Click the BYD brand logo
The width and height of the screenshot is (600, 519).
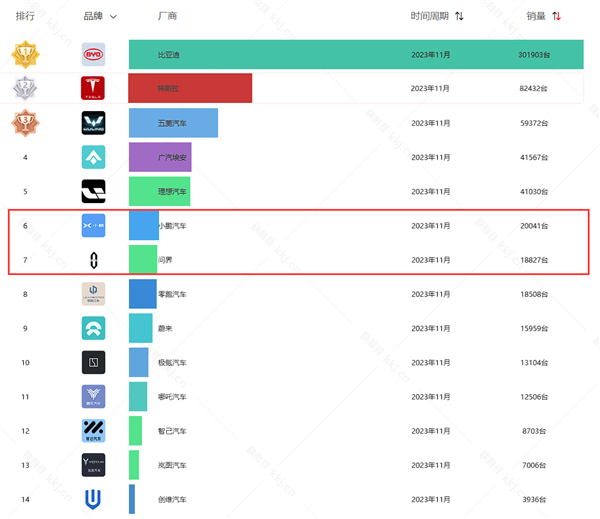point(93,55)
